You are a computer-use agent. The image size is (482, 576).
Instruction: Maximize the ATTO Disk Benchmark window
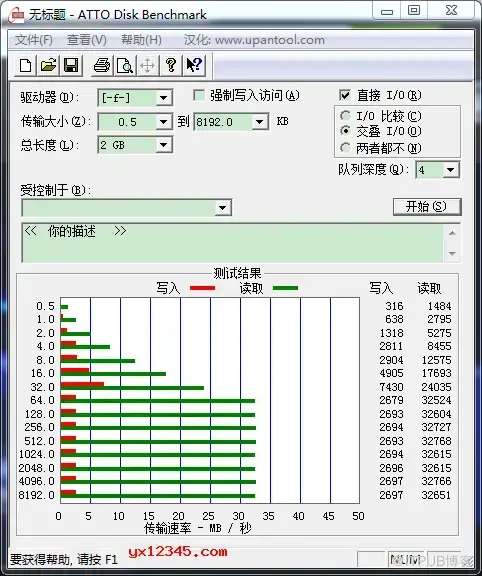(x=414, y=11)
